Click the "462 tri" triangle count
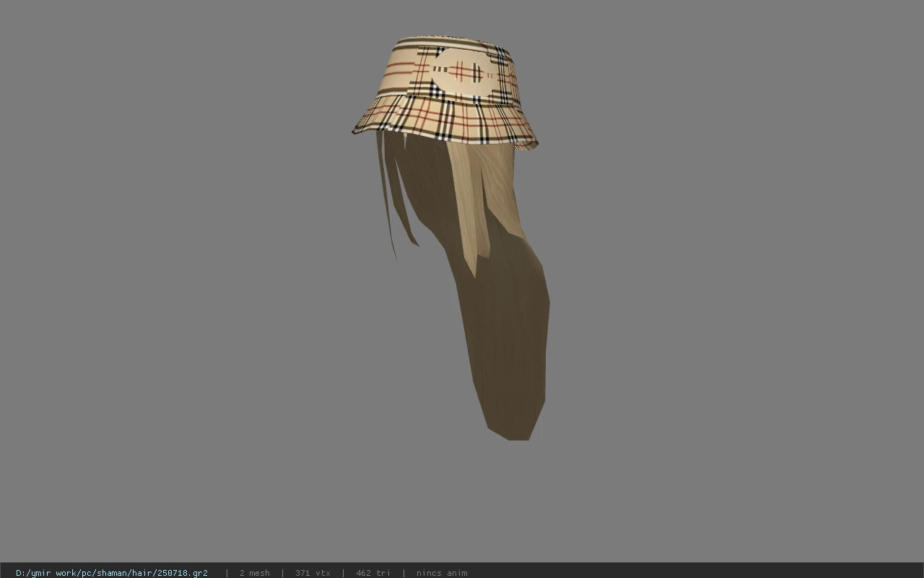The height and width of the screenshot is (578, 924). tap(372, 573)
